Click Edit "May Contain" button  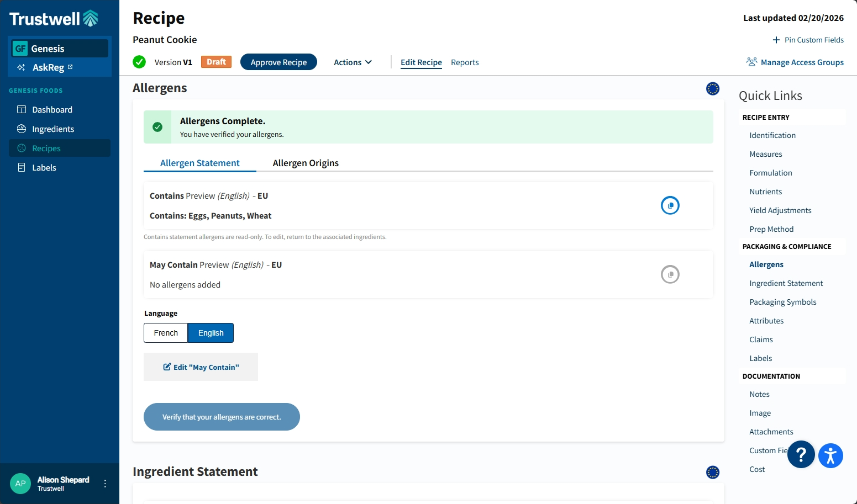click(201, 367)
